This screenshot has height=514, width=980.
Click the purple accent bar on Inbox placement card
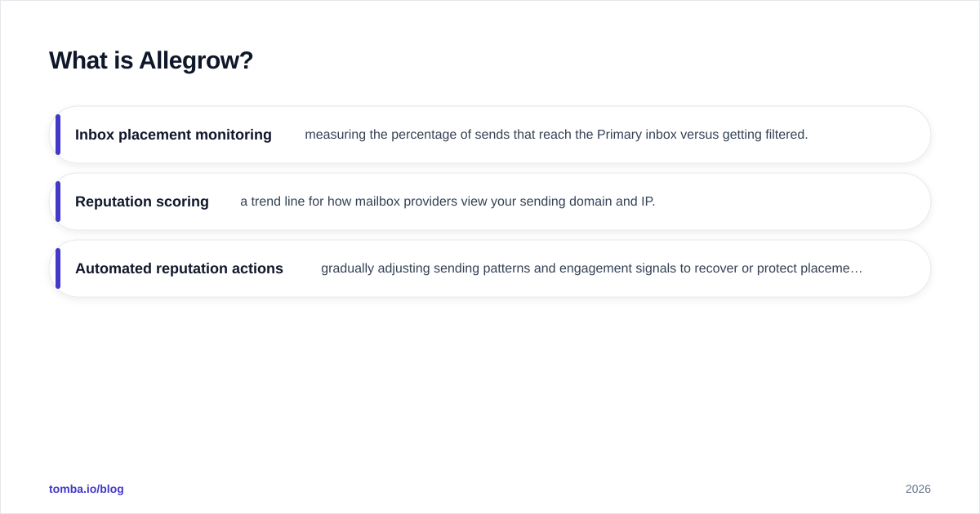58,135
